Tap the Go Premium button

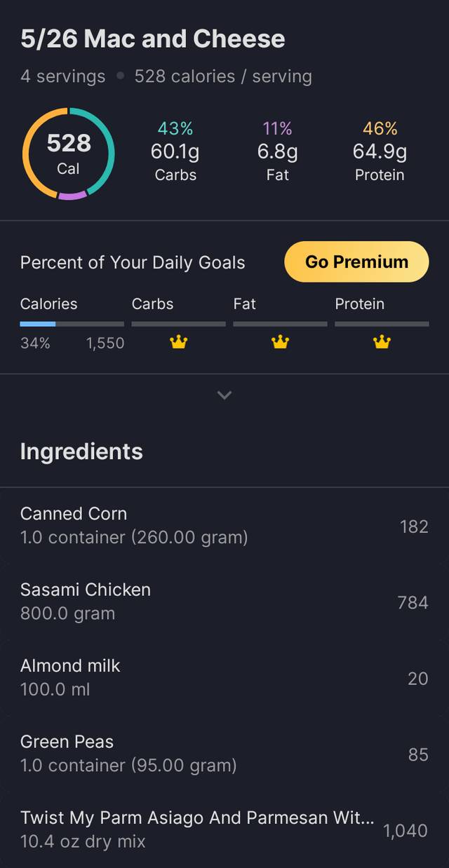[356, 262]
